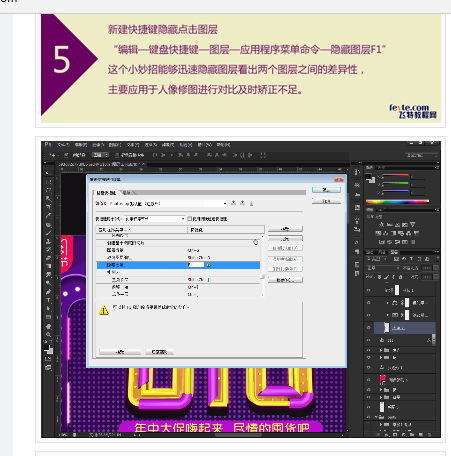Click the Hue/Saturation adjustment icon
The image size is (451, 456).
point(378,233)
